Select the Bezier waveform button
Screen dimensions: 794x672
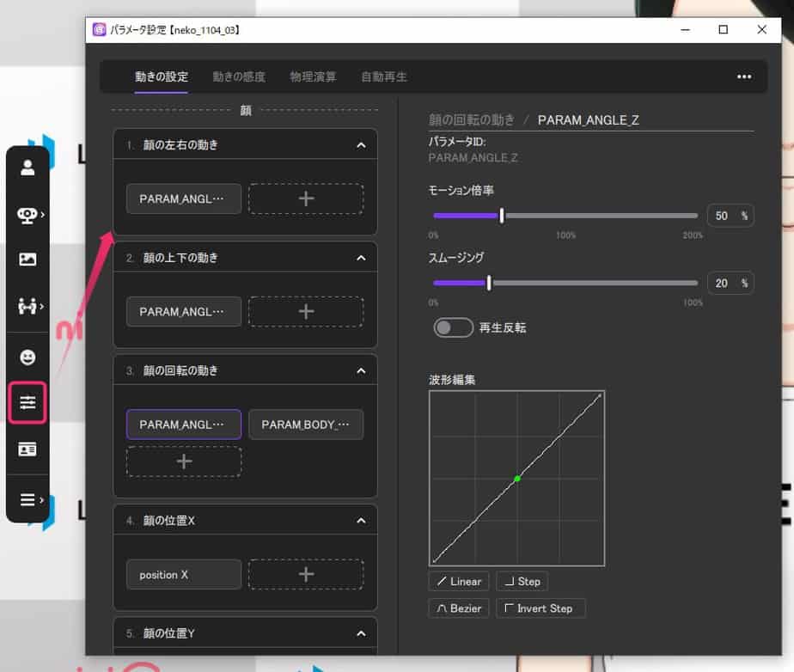pyautogui.click(x=459, y=608)
